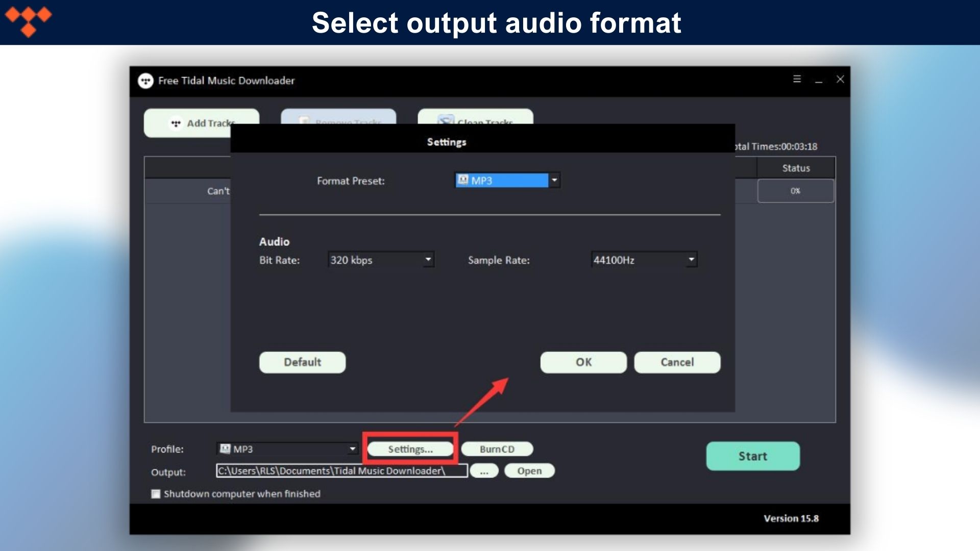
Task: Click the BurnCD button
Action: (497, 449)
